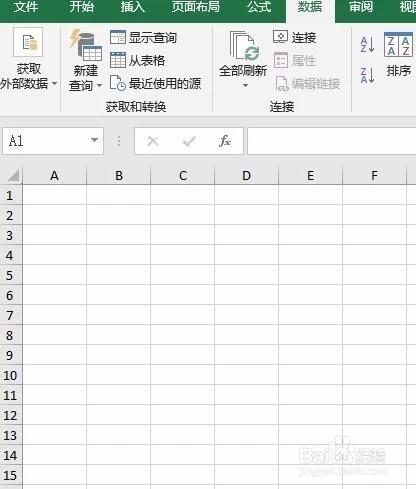Sort descending with Z to A icon
This screenshot has width=416, height=489.
pyautogui.click(x=367, y=75)
